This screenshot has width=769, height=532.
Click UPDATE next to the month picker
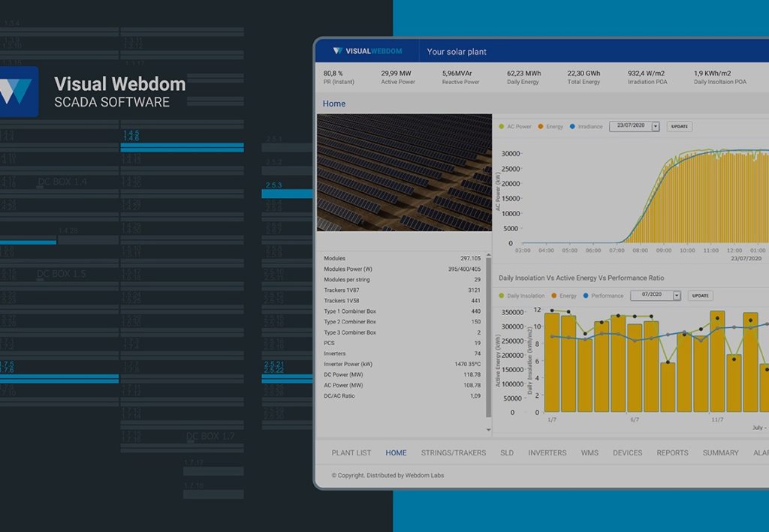coord(701,296)
